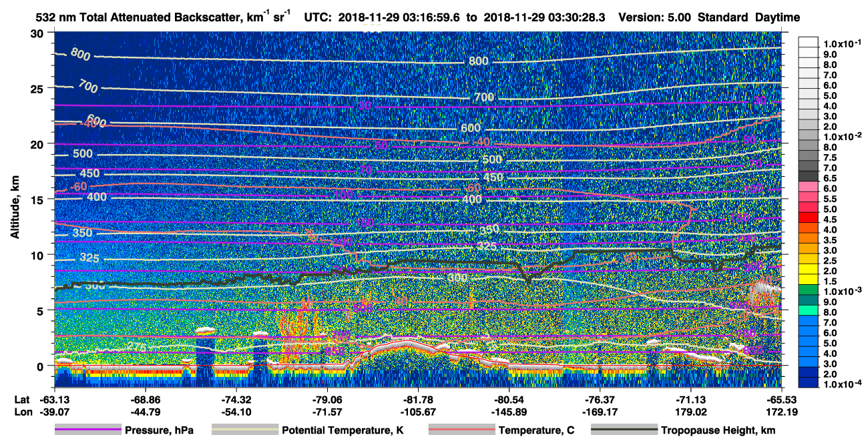Click the latitude value -81.78
868x445 pixels.
[x=419, y=399]
